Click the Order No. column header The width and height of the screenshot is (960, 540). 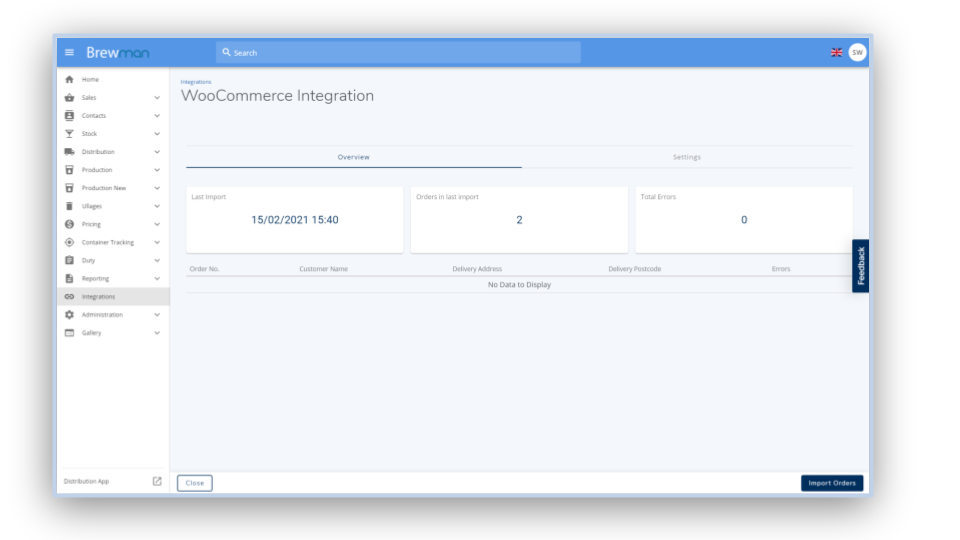pyautogui.click(x=204, y=269)
